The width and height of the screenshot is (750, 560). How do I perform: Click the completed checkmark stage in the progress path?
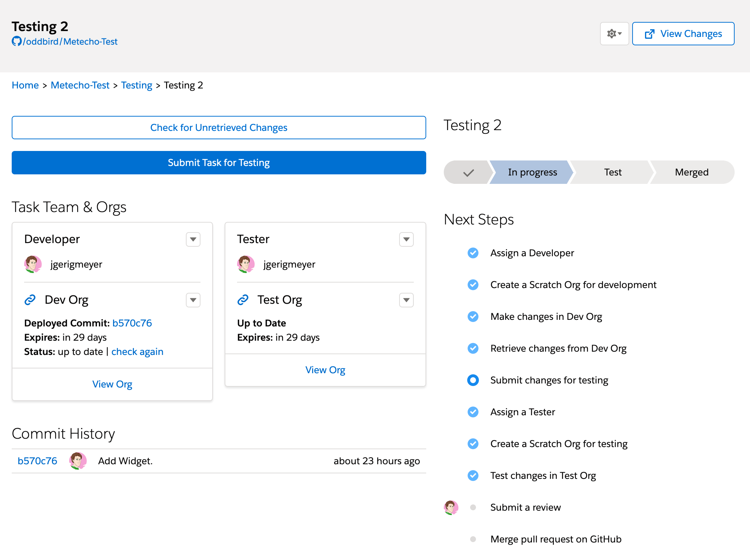point(468,172)
